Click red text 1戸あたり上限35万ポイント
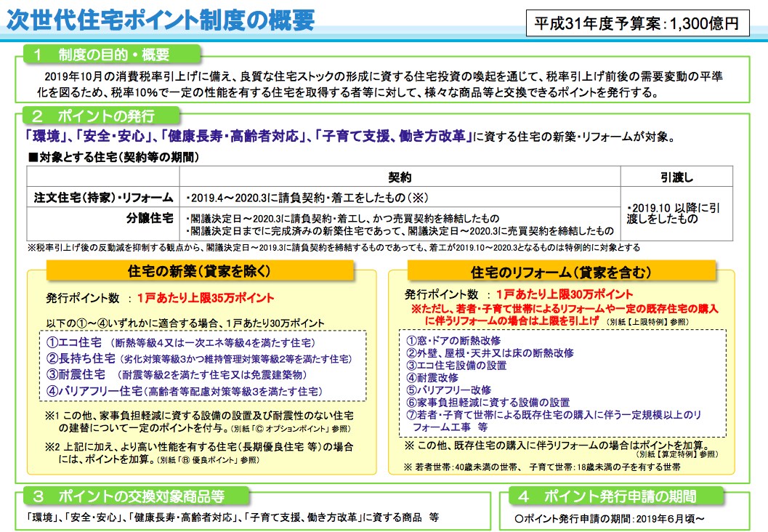 pos(201,298)
